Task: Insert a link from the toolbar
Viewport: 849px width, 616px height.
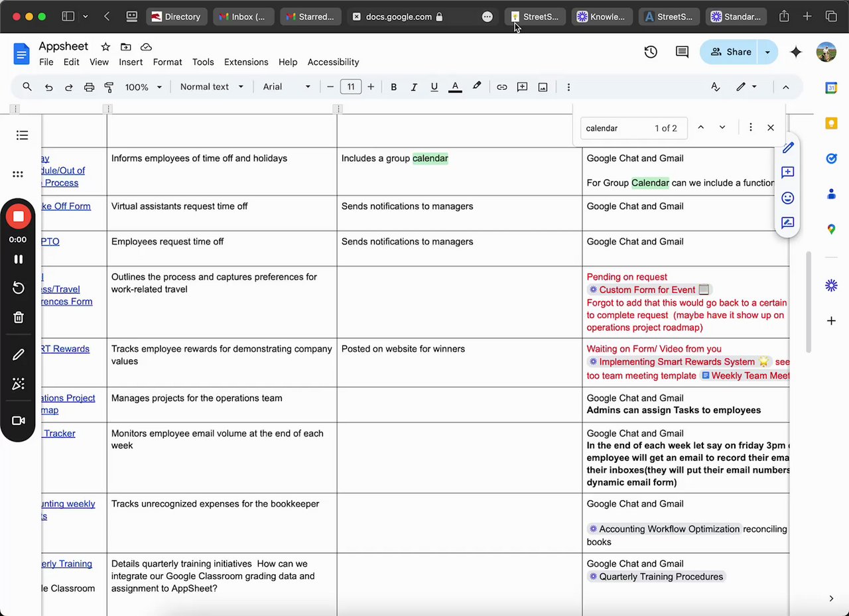Action: click(502, 87)
